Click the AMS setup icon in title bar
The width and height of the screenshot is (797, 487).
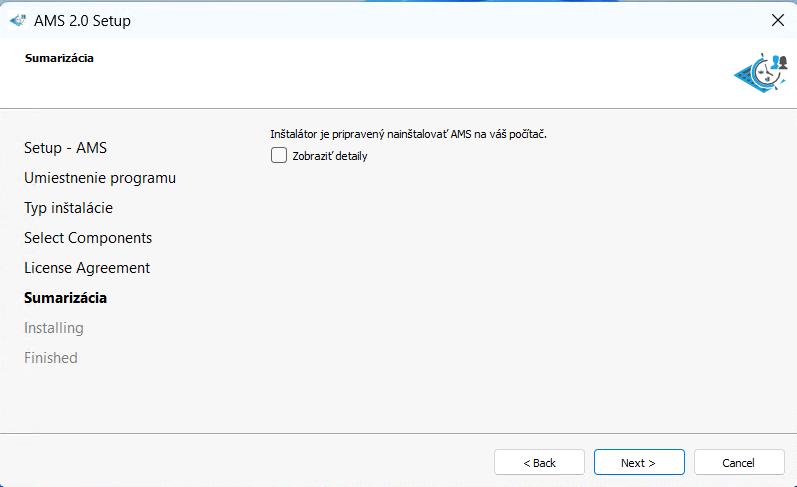(17, 20)
